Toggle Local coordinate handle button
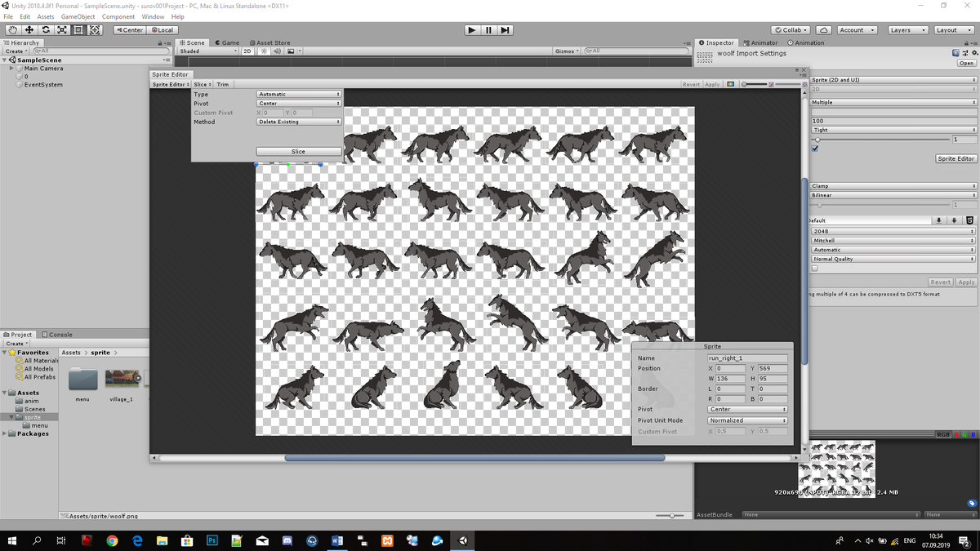 (162, 30)
